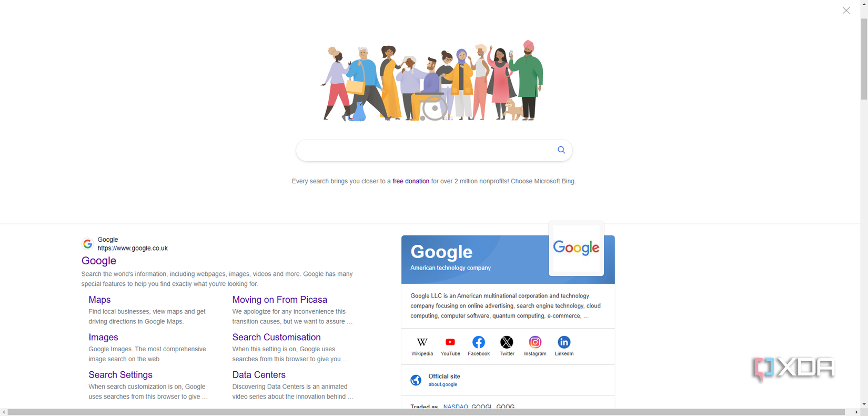This screenshot has height=416, width=868.
Task: Click the globe Official site icon
Action: tap(416, 380)
